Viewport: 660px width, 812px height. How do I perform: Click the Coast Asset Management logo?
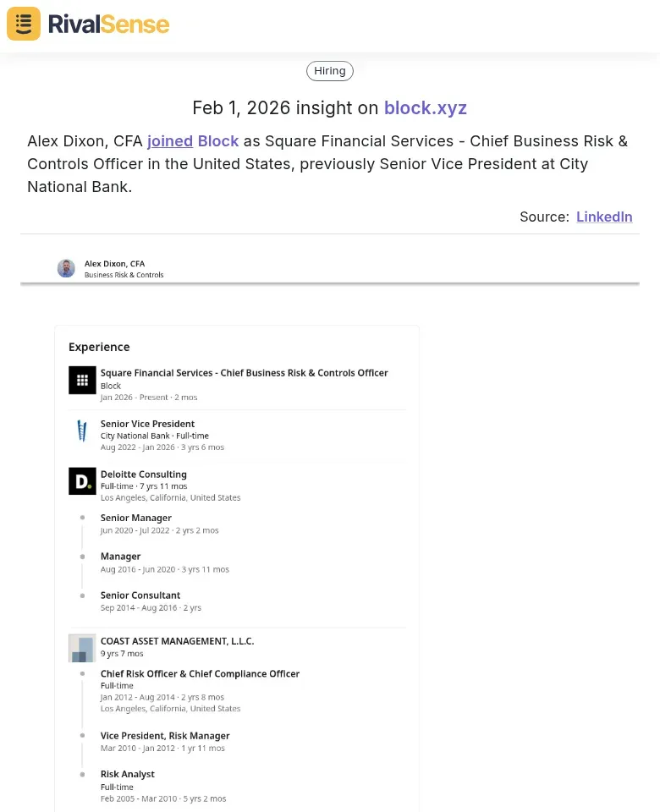pyautogui.click(x=82, y=648)
